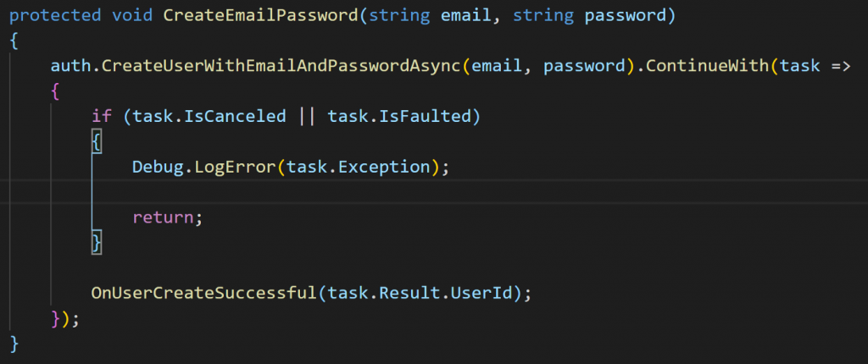The height and width of the screenshot is (364, 868).
Task: Click the pink opening brace of lambda
Action: 55,91
